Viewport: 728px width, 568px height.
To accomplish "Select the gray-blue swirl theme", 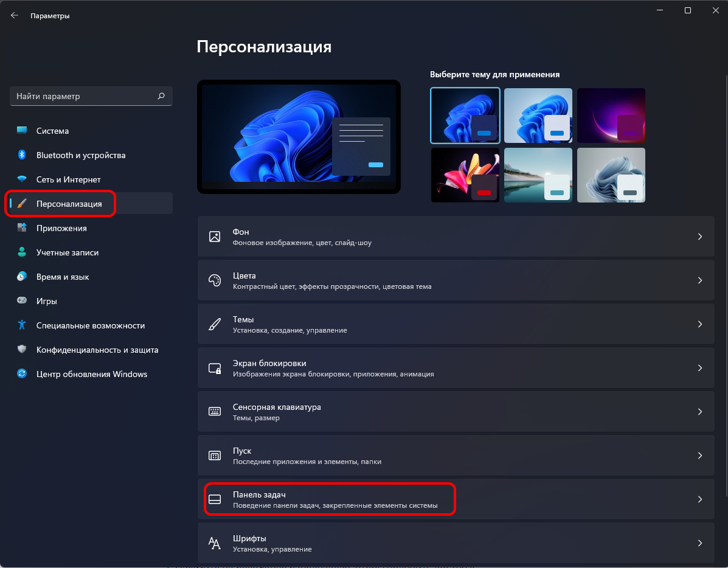I will pos(611,175).
